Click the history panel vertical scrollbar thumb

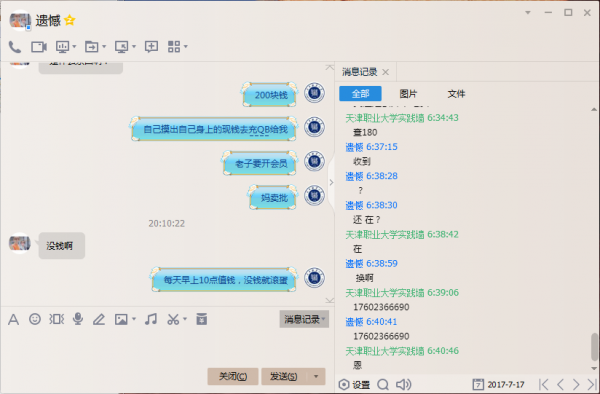(x=594, y=346)
